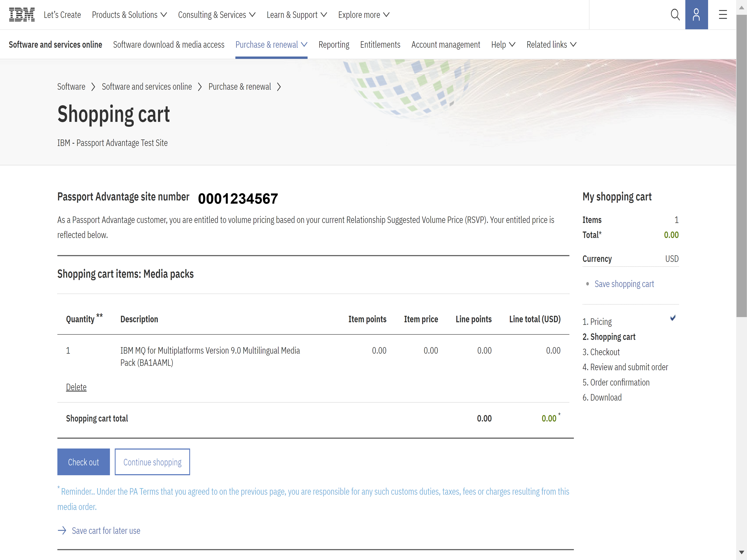747x560 pixels.
Task: Open Purchase & renewal dropdown
Action: 271,45
